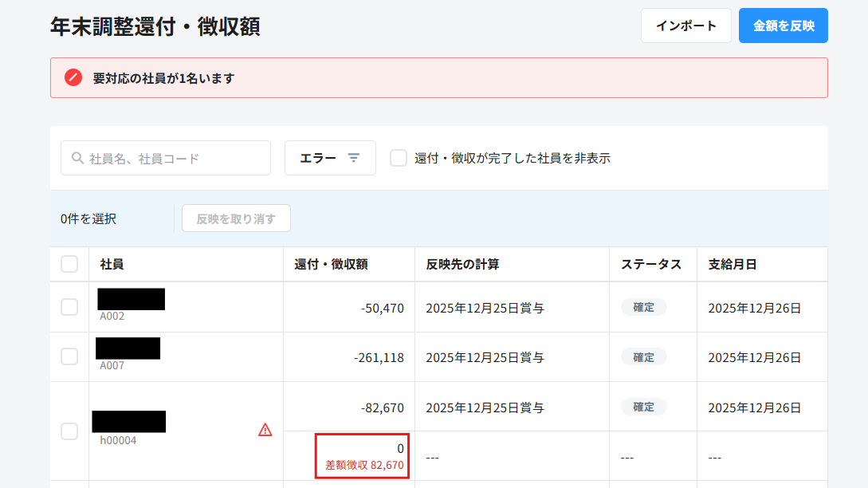Click the warning triangle for employee h00004
868x488 pixels.
pyautogui.click(x=265, y=430)
